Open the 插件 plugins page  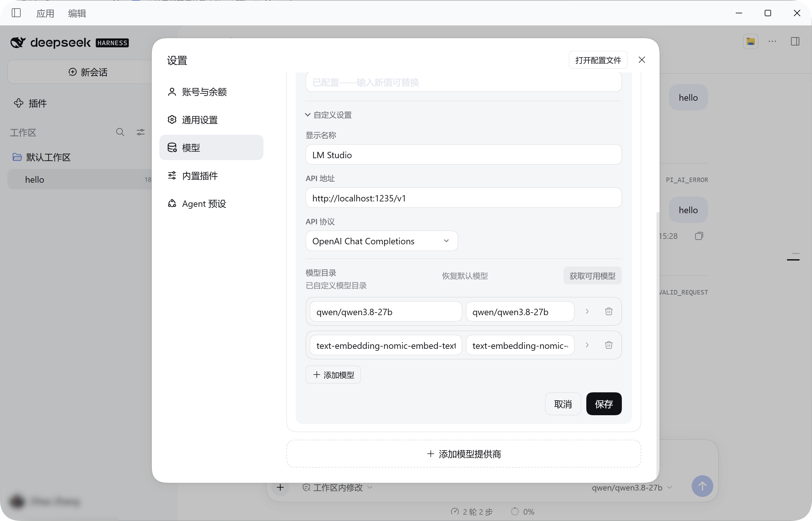coord(30,103)
